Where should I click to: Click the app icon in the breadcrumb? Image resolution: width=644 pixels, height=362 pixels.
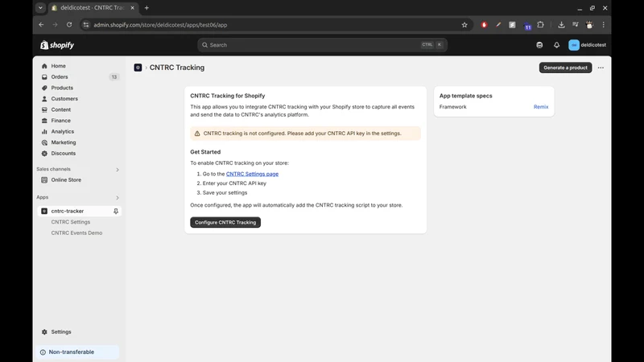click(x=138, y=68)
